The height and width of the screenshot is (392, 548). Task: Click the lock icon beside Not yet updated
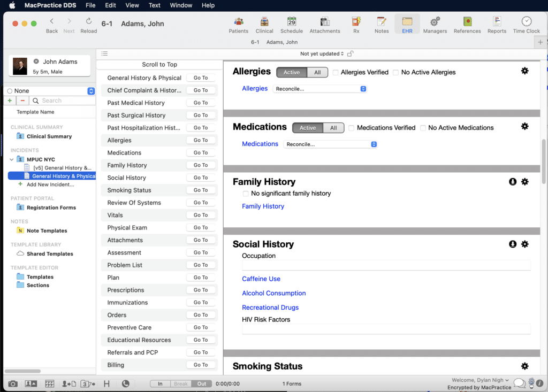pyautogui.click(x=350, y=53)
